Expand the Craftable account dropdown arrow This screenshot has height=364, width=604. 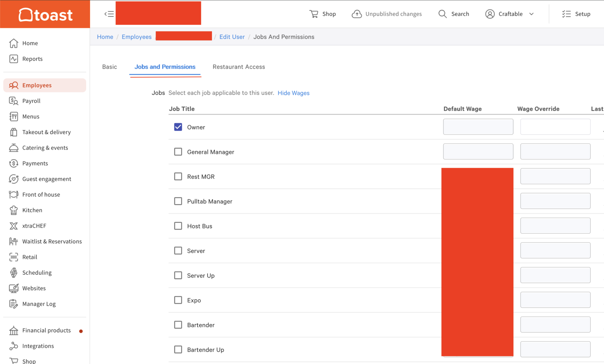point(532,14)
